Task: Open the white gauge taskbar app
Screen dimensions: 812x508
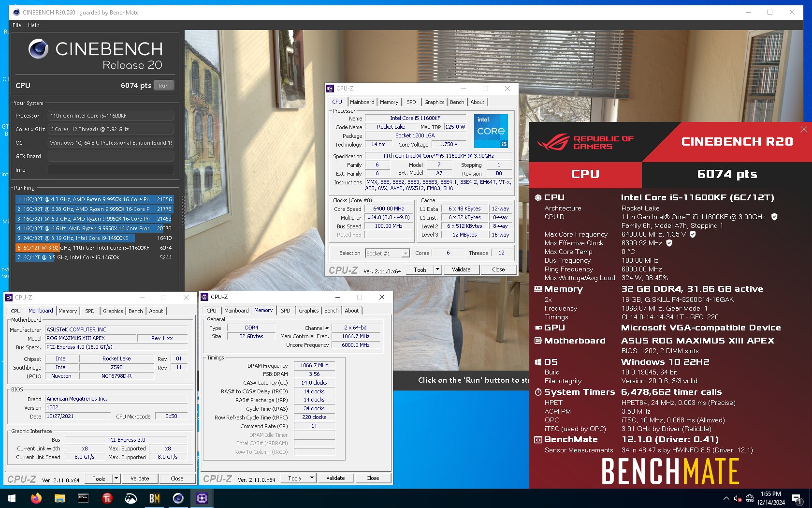Action: [x=130, y=498]
